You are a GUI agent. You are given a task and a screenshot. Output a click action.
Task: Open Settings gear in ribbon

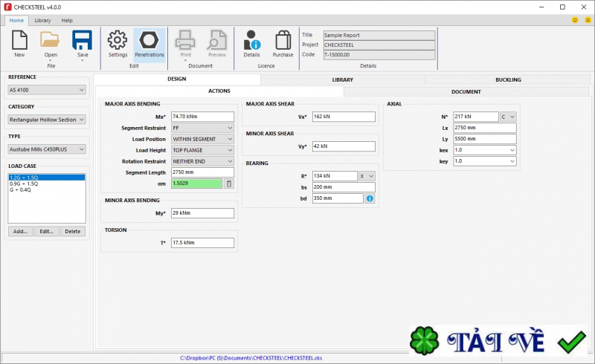point(118,40)
